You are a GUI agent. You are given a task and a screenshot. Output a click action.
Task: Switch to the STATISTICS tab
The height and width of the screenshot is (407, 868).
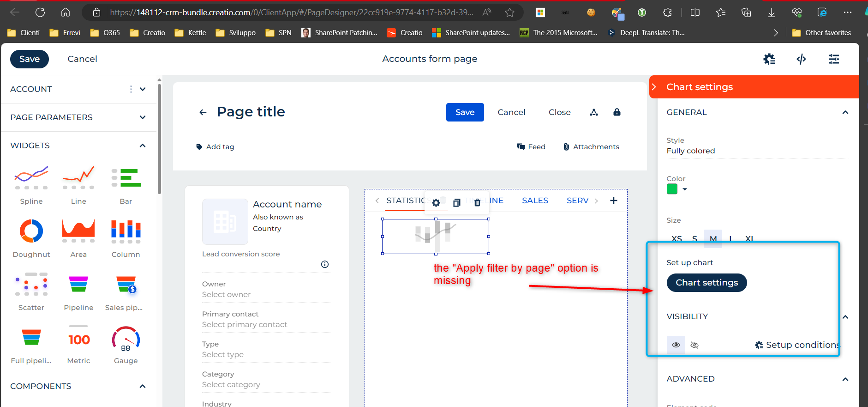(x=406, y=200)
